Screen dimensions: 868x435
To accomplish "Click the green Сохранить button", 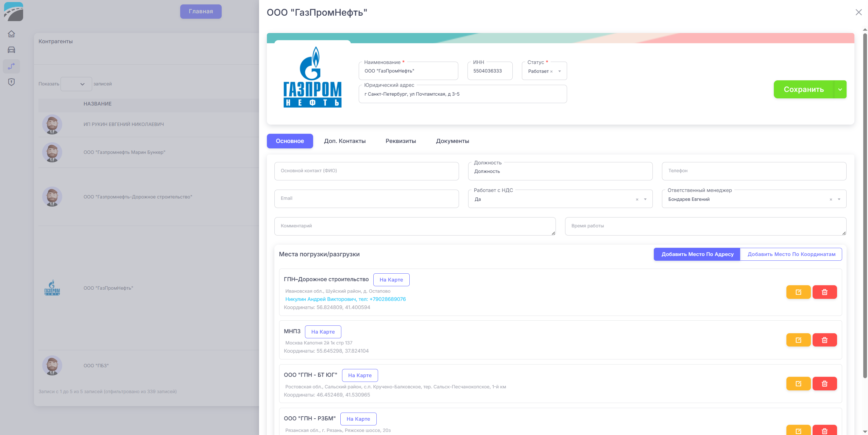I will pyautogui.click(x=804, y=90).
